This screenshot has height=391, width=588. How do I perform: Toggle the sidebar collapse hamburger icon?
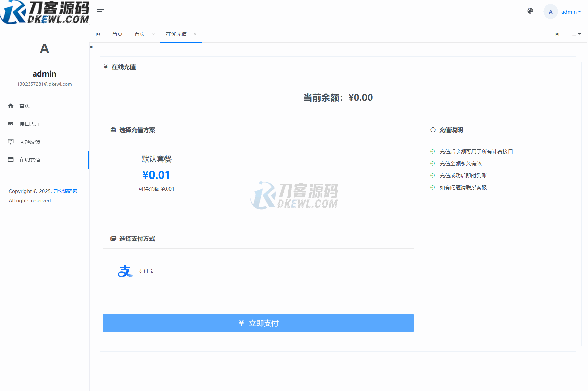click(100, 12)
